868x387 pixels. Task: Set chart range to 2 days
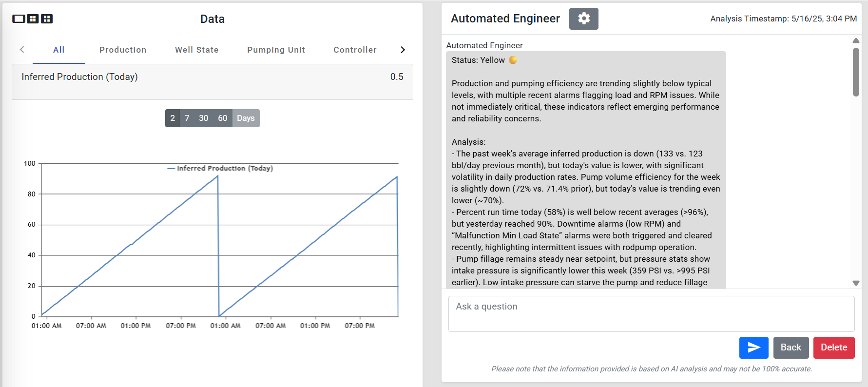tap(173, 118)
